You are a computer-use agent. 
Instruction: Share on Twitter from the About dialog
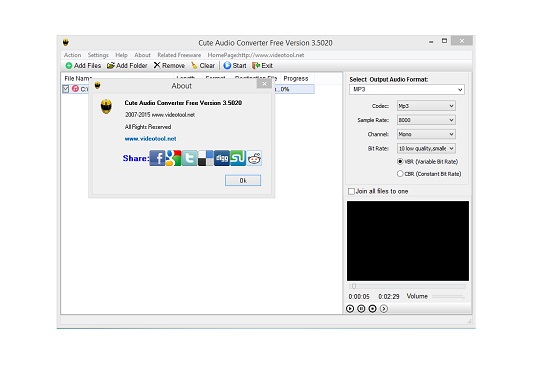[x=189, y=158]
